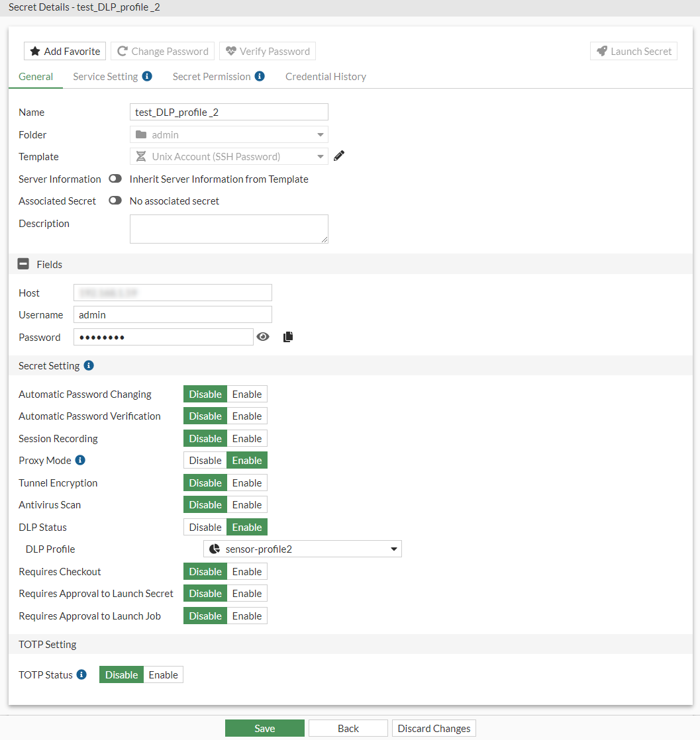Click the Add Favorite star icon
Viewport: 700px width, 740px height.
(34, 51)
